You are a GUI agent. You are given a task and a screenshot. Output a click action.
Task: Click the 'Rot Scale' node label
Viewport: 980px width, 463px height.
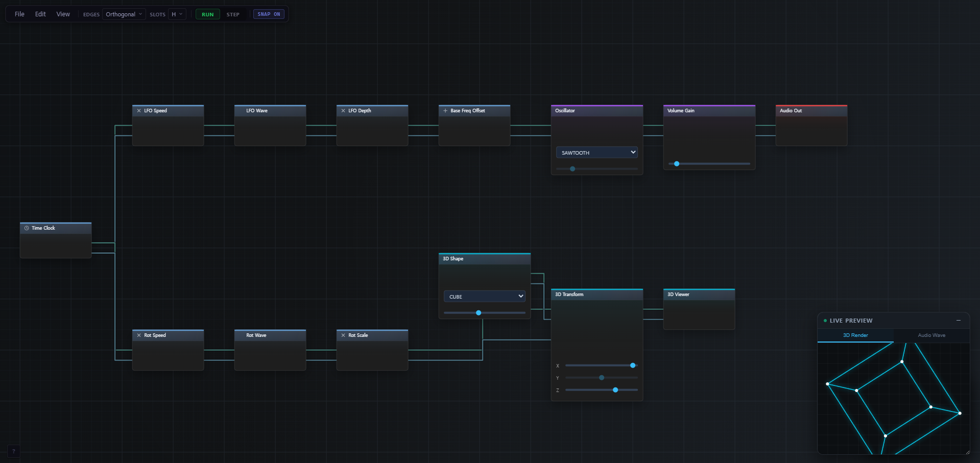pos(358,335)
